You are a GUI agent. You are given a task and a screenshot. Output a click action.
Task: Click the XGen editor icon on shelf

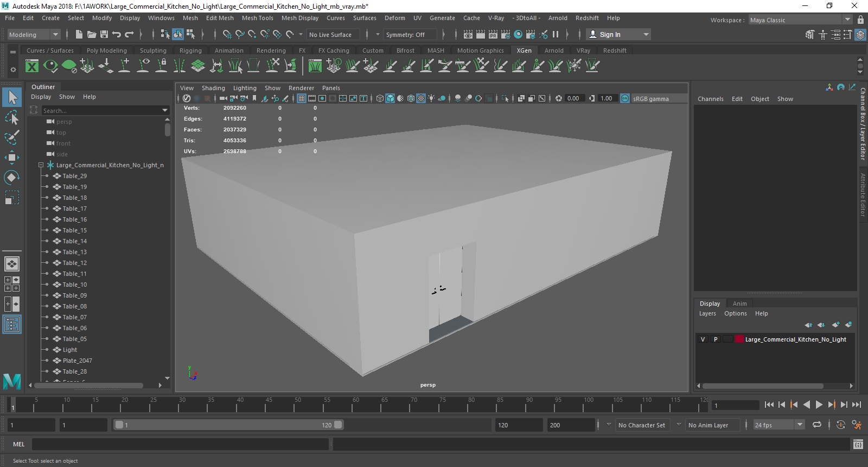point(32,66)
